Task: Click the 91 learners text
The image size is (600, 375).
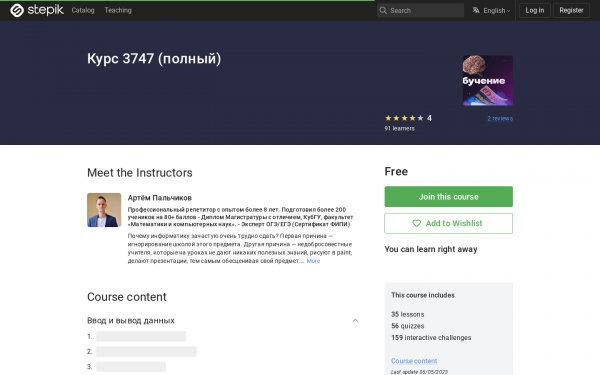Action: [399, 129]
